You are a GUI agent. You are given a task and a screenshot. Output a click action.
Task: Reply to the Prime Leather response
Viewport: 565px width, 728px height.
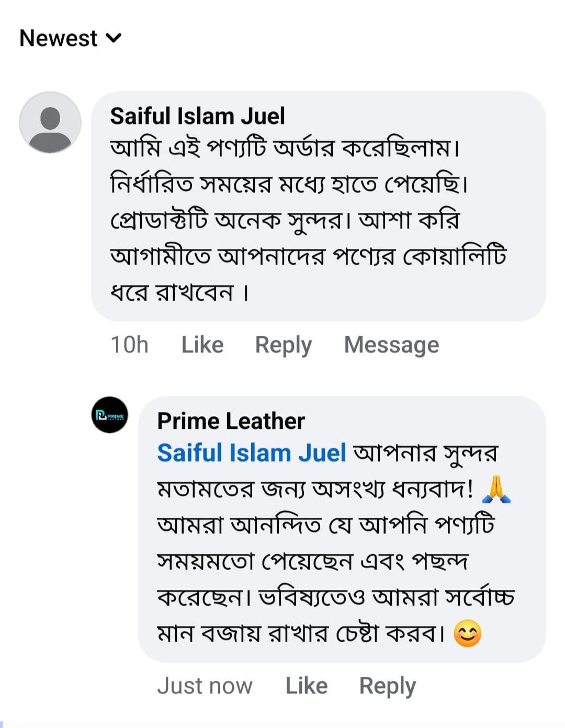[x=387, y=686]
